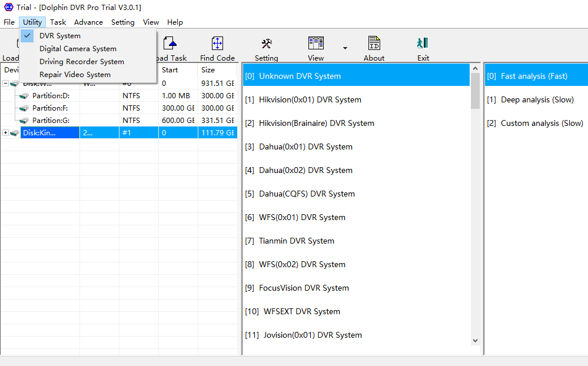Choose Custom analysis (Slow) mode
The width and height of the screenshot is (588, 366).
[x=536, y=124]
